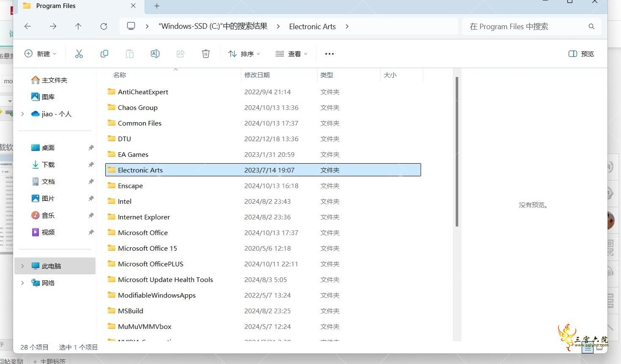
Task: Open 文档 in the sidebar
Action: [x=43, y=181]
